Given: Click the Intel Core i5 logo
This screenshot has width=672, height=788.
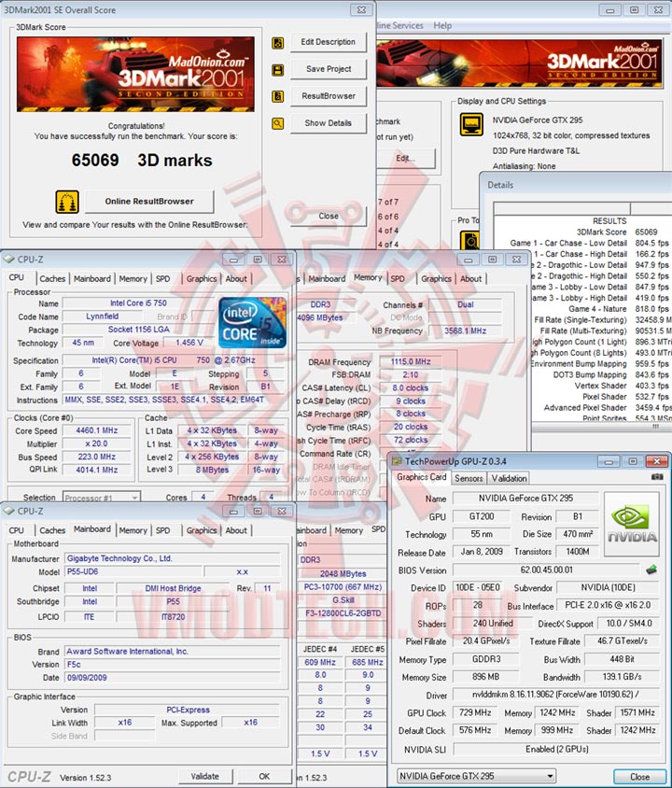Looking at the screenshot, I should [x=253, y=323].
